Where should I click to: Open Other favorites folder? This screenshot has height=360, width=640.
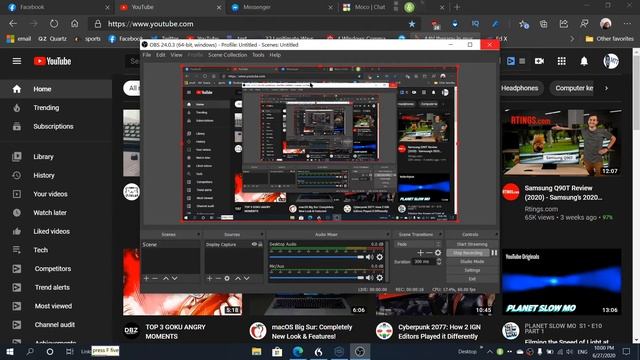pyautogui.click(x=609, y=39)
